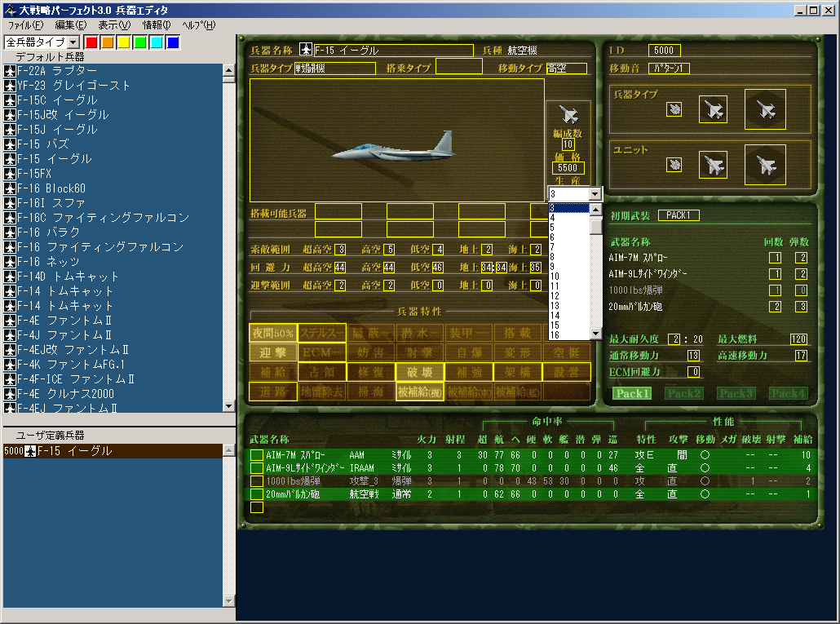Click 最大燃料 field showing 120

click(x=798, y=339)
